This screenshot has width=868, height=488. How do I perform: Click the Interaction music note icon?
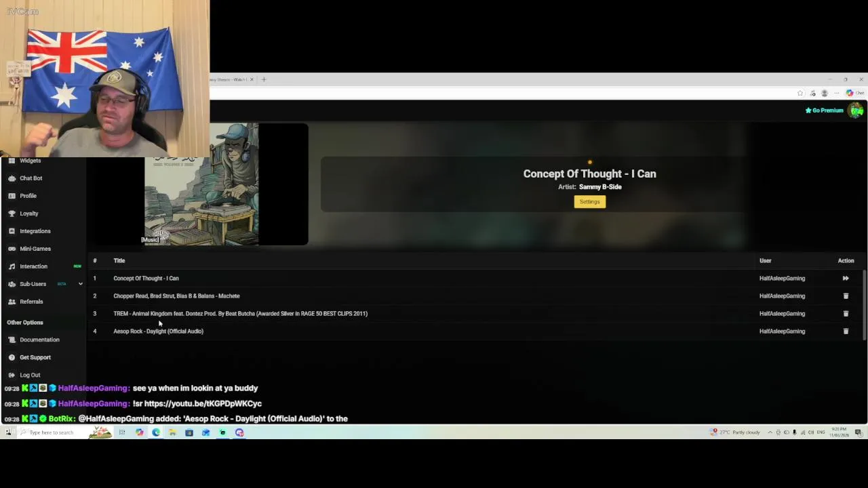pos(12,266)
